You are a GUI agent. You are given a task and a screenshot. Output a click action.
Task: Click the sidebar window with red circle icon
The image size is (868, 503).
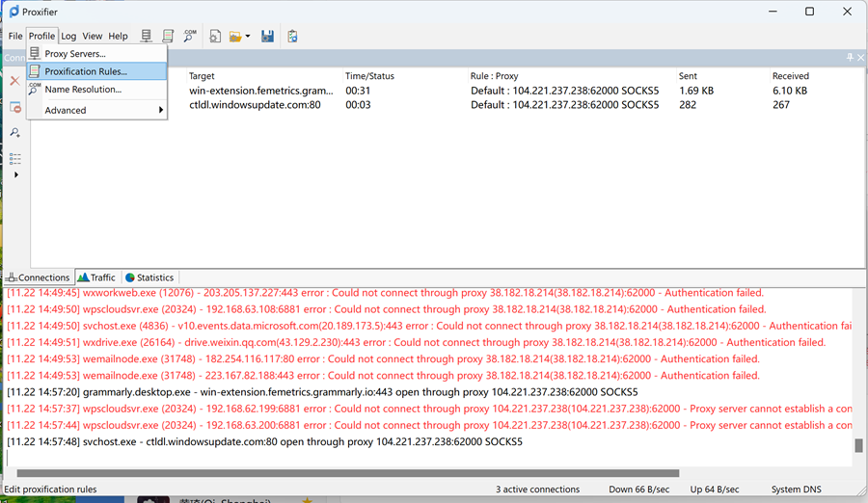(15, 107)
